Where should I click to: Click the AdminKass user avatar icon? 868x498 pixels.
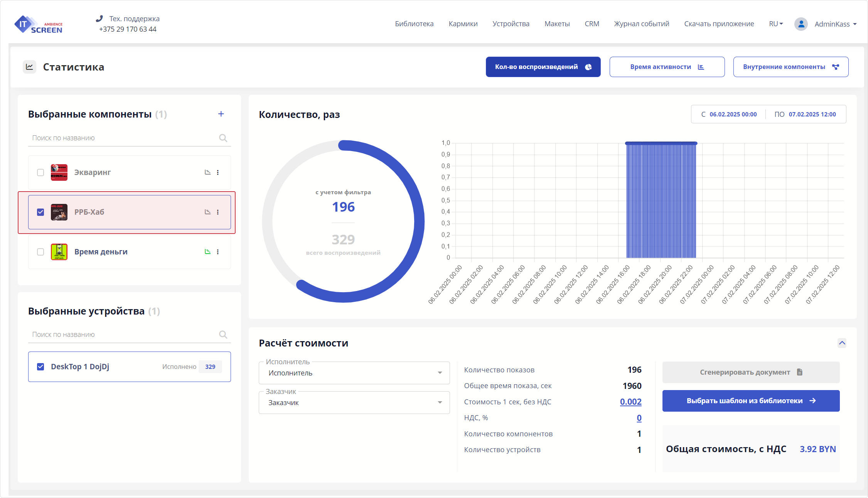[801, 24]
